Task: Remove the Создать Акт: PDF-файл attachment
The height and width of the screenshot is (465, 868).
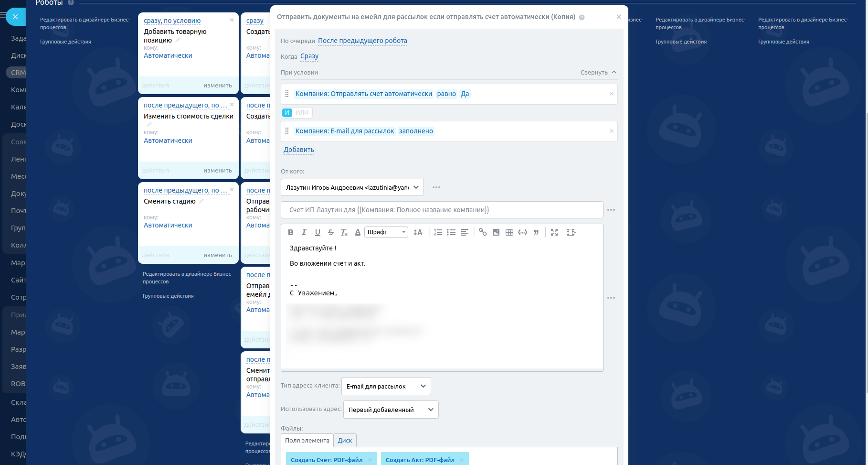Action: 462,460
